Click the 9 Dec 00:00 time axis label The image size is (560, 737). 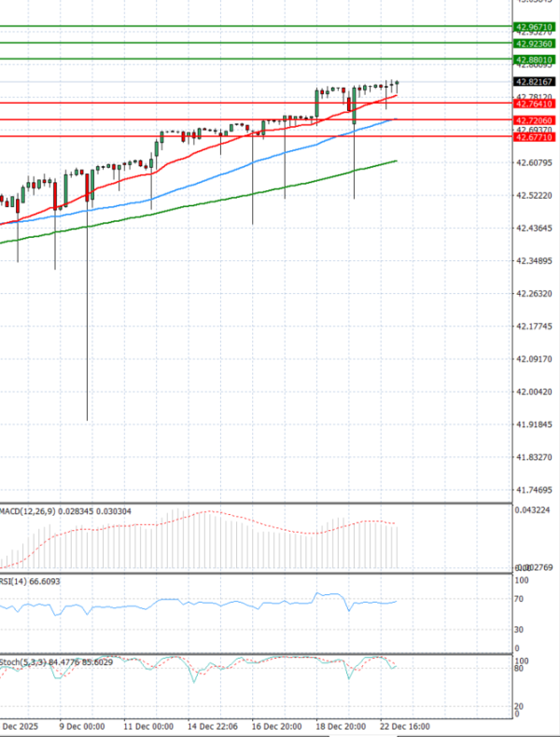point(81,725)
